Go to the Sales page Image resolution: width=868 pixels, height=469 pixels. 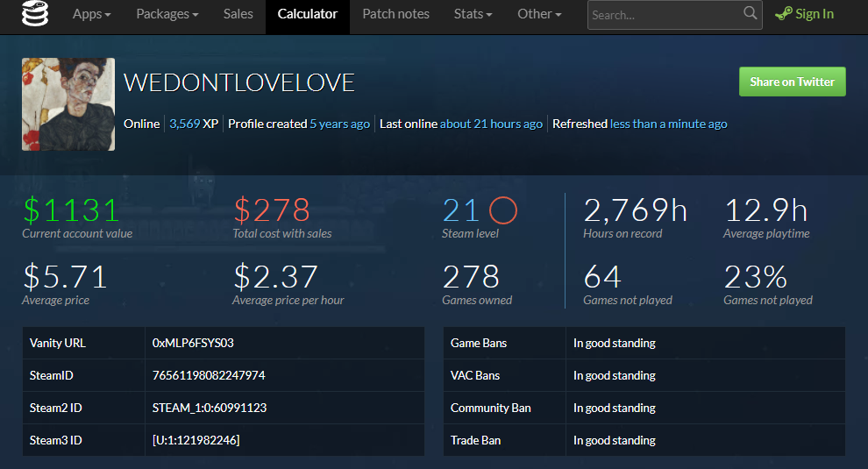click(x=238, y=14)
